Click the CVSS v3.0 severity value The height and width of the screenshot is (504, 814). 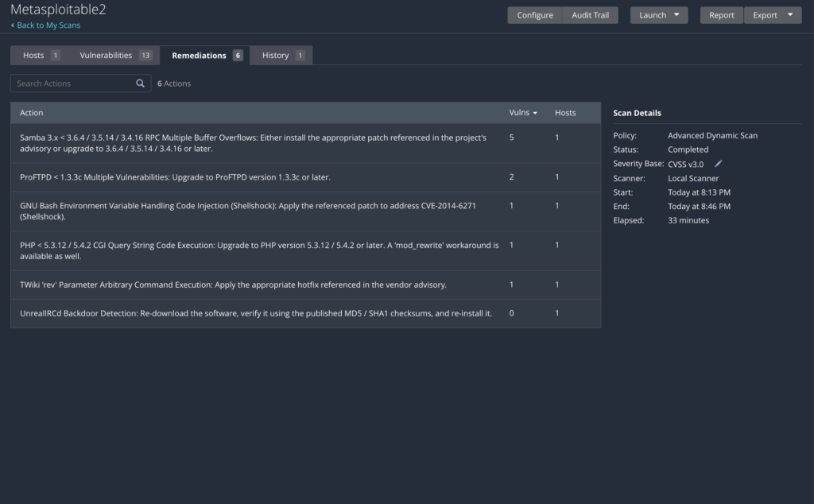(x=685, y=164)
